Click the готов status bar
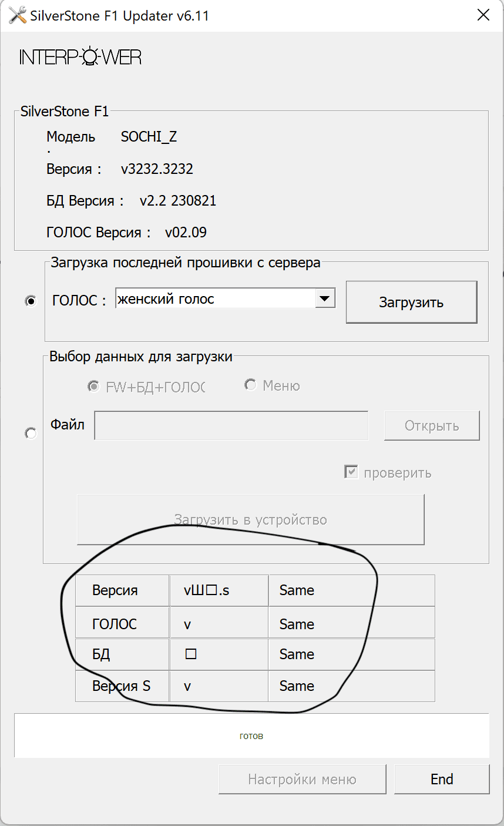Viewport: 504px width, 826px height. click(x=251, y=736)
